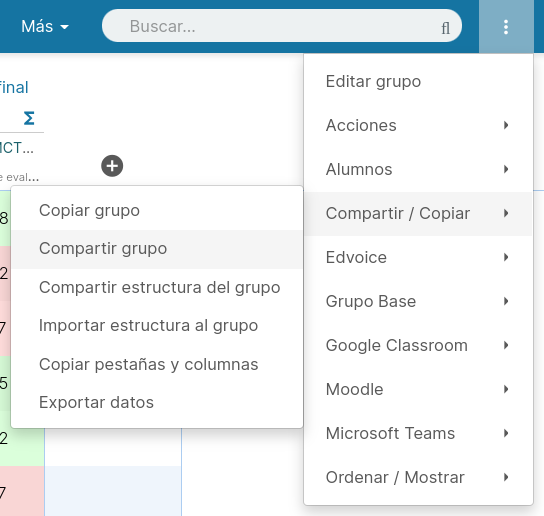This screenshot has width=544, height=516.
Task: Click into the Buscar search field
Action: coord(282,26)
